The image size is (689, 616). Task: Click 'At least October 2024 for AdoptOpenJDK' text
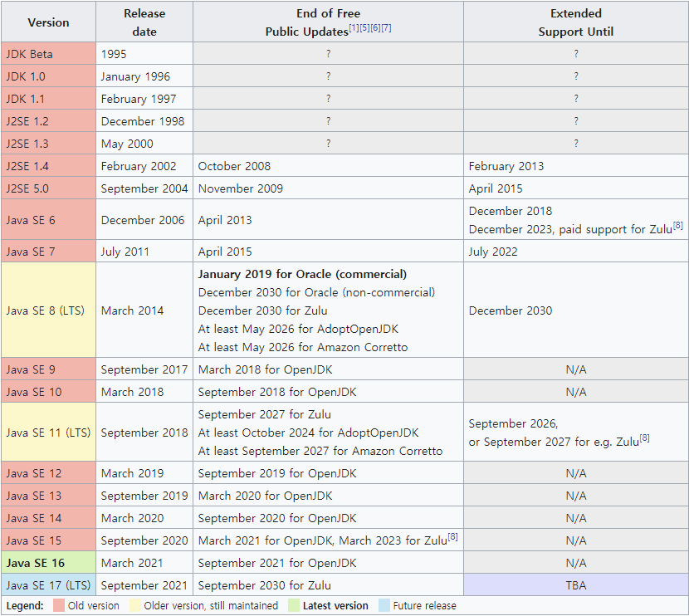tap(309, 433)
